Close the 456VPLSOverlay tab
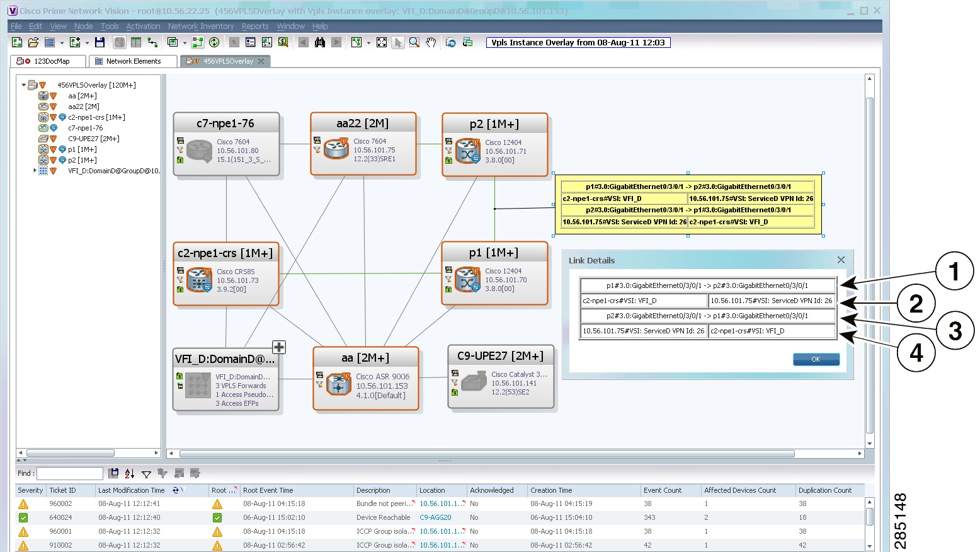 click(x=261, y=61)
